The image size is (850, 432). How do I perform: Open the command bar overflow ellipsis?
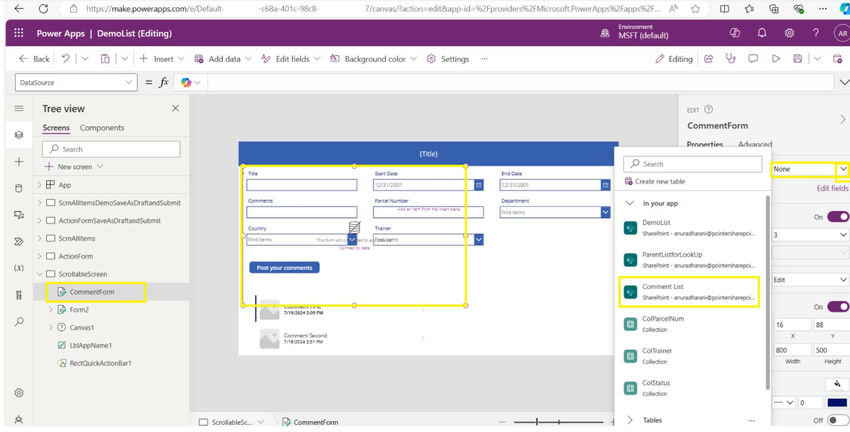click(484, 59)
